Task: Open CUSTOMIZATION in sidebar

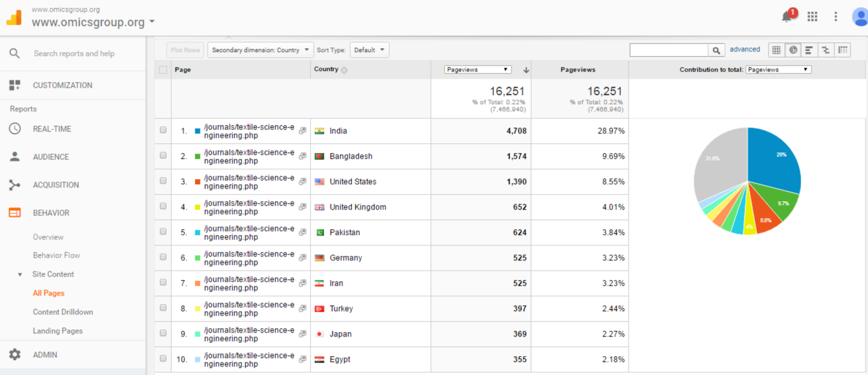Action: pos(62,85)
